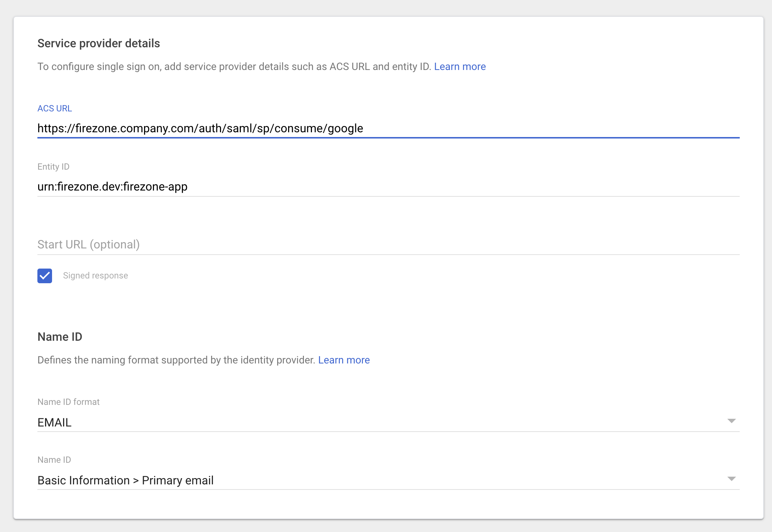772x532 pixels.
Task: Click the 'Service provider details' heading
Action: coord(99,43)
